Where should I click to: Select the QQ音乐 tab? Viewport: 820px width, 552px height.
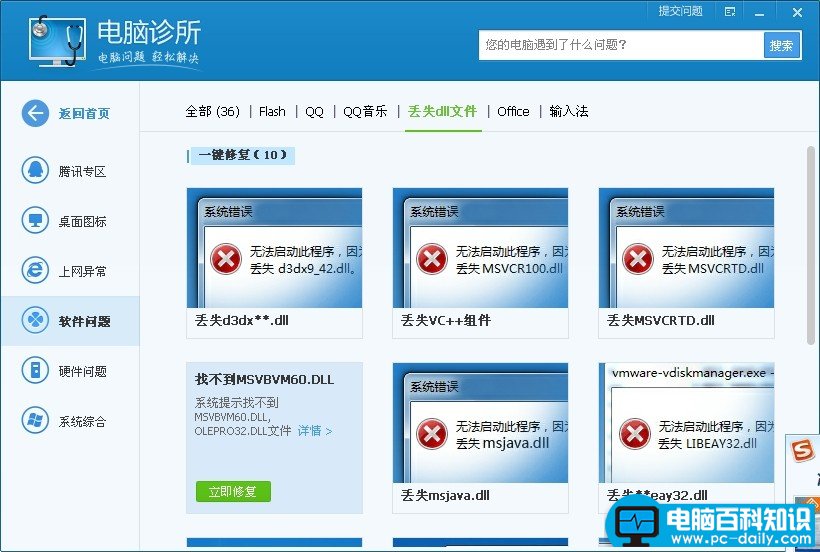365,111
